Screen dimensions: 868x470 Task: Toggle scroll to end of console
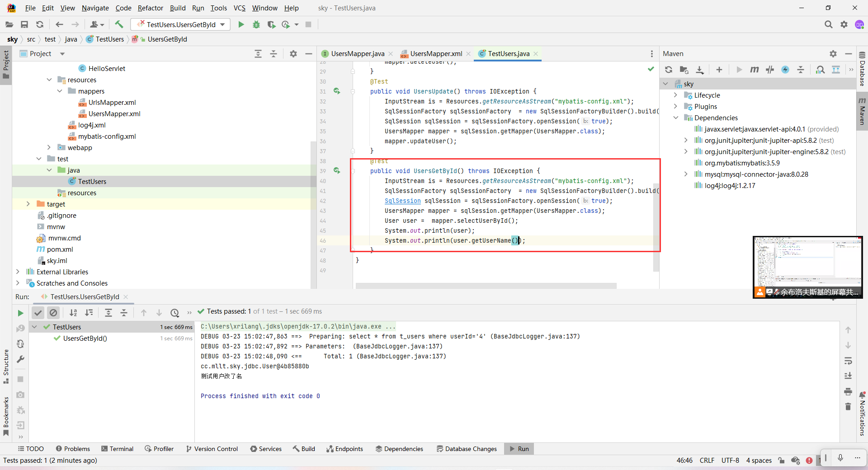click(848, 376)
